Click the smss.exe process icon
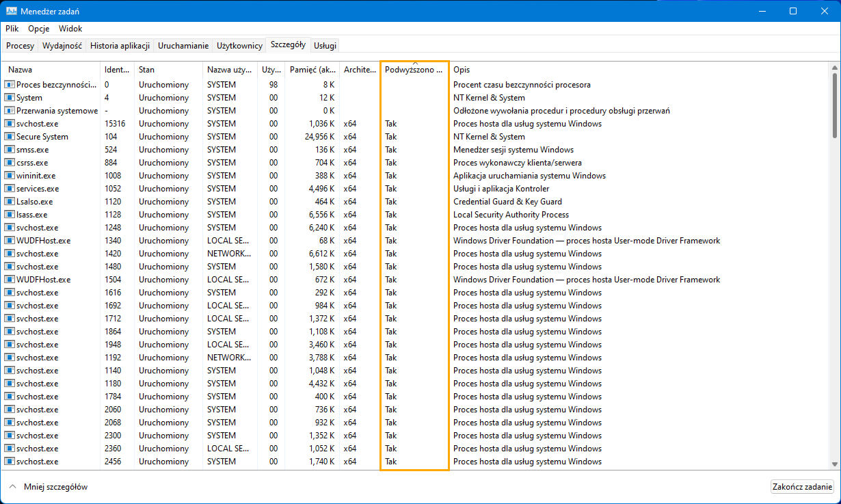The image size is (841, 504). pyautogui.click(x=10, y=150)
